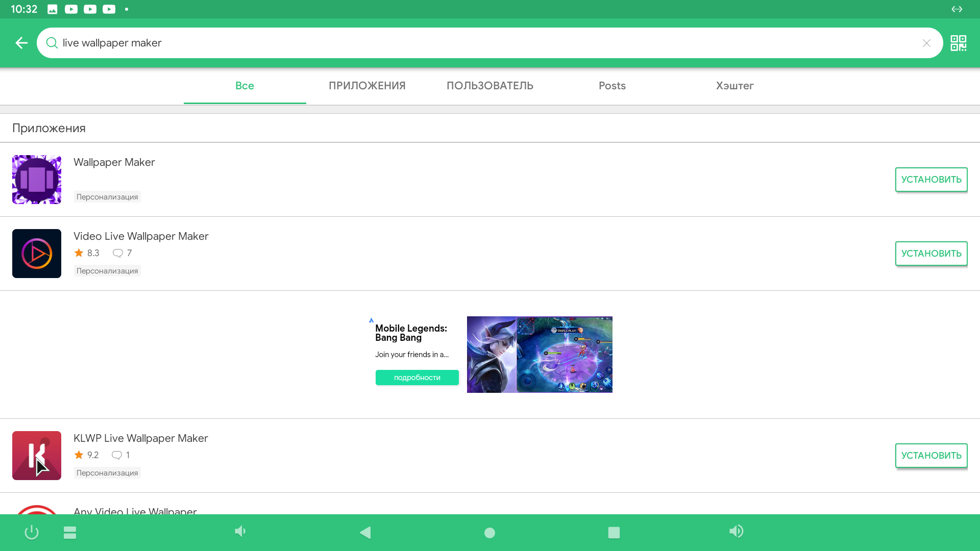
Task: Open comments for KLWP Live Wallpaper Maker
Action: (x=121, y=455)
